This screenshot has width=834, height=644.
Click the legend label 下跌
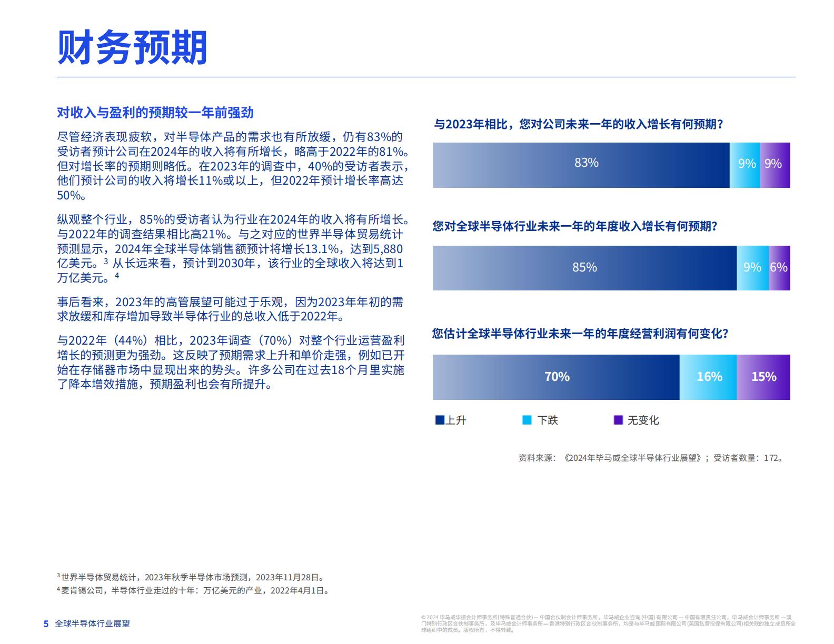[548, 420]
